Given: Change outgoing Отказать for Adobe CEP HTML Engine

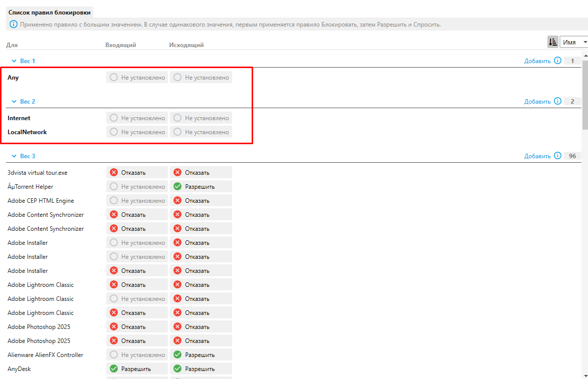Looking at the screenshot, I should 201,200.
